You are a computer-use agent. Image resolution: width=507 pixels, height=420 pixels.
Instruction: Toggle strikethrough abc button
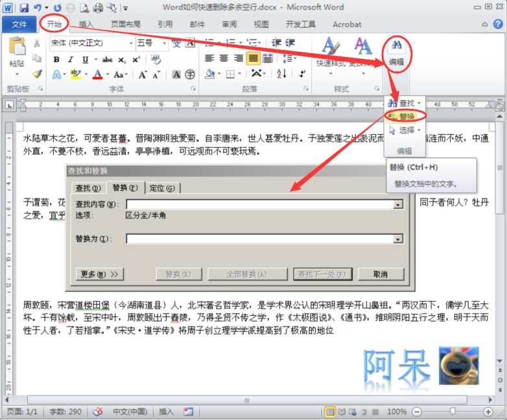pyautogui.click(x=107, y=60)
